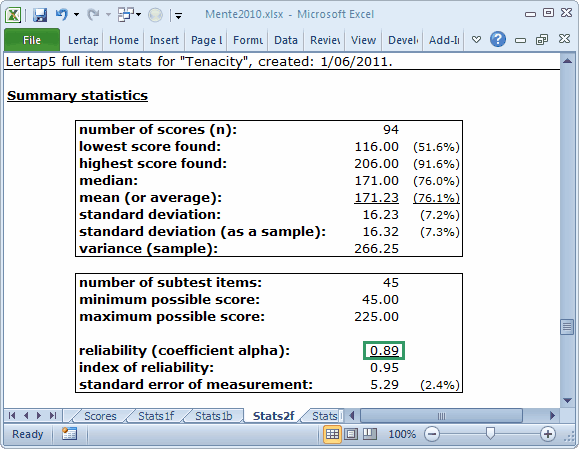Switch to the View tab
579x449 pixels.
point(363,40)
